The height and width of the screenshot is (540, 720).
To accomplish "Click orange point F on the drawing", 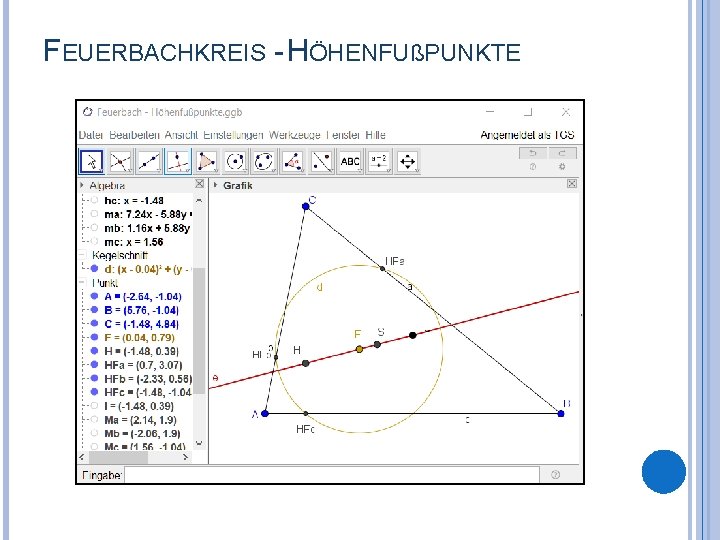I will click(x=359, y=349).
